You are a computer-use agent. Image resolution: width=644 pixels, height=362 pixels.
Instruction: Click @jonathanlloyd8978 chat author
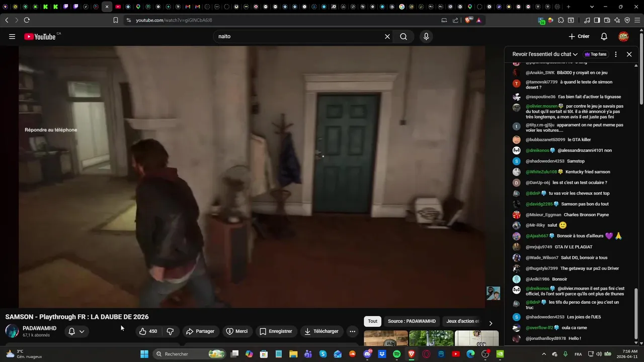[545, 338]
